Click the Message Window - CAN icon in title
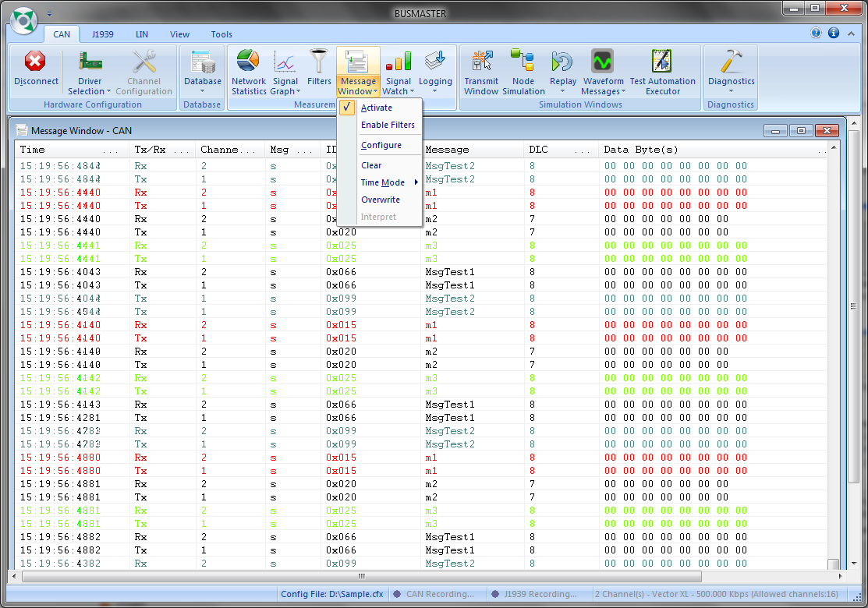The height and width of the screenshot is (608, 868). [x=22, y=130]
